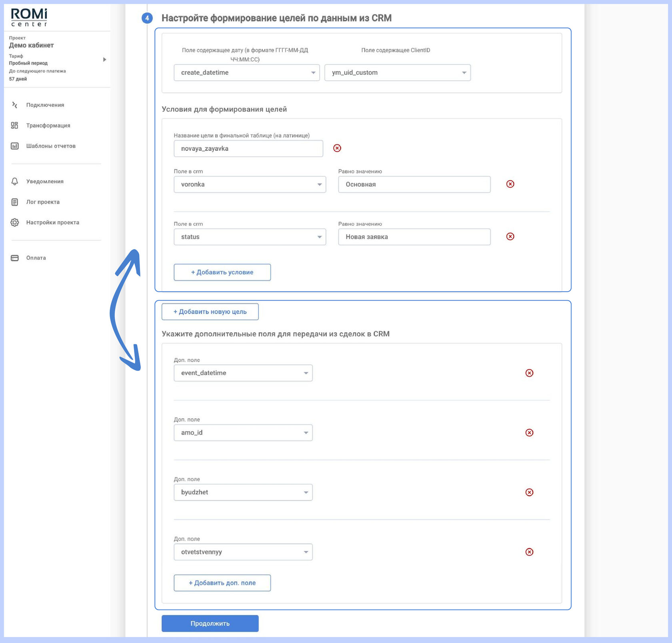Screen dimensions: 672x643
Task: Click the Трансформация sidebar icon
Action: pyautogui.click(x=15, y=126)
